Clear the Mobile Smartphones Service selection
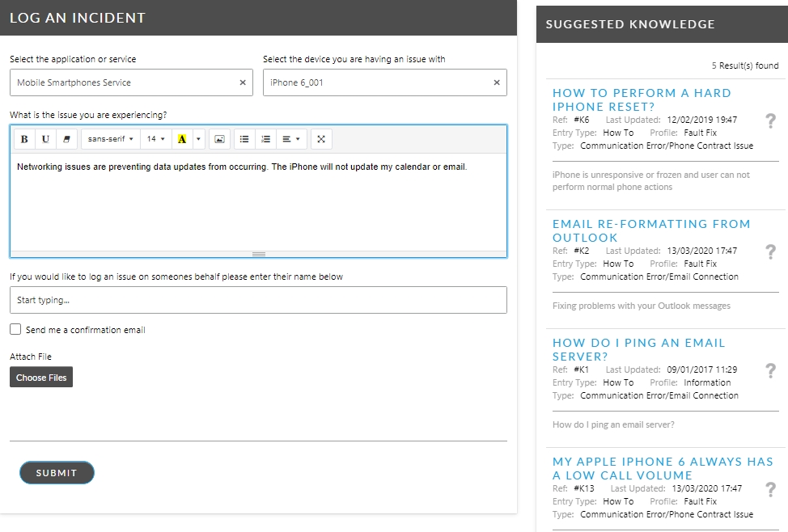This screenshot has height=532, width=788. [243, 82]
